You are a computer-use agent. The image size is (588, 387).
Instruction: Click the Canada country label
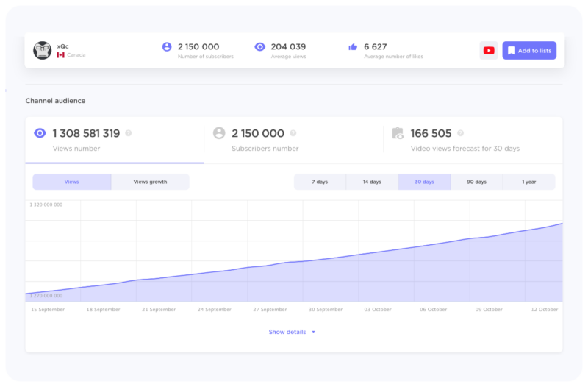point(76,54)
